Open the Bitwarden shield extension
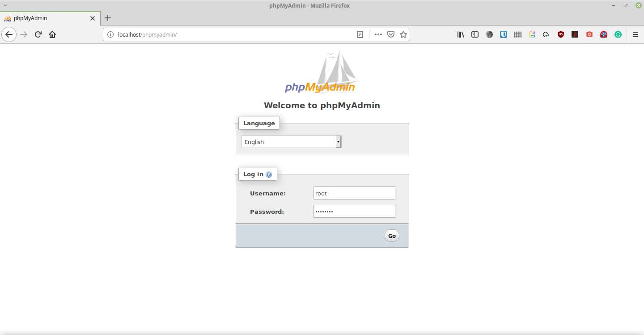The height and width of the screenshot is (335, 644). point(504,34)
